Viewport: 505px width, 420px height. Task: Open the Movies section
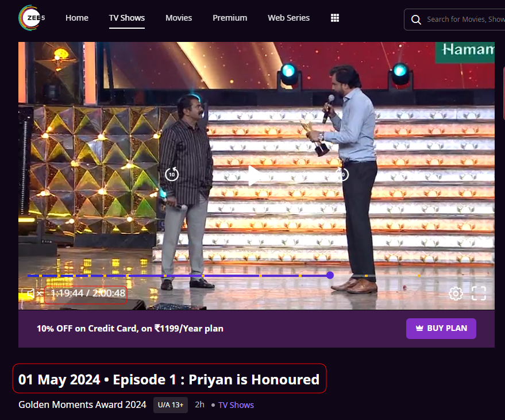point(179,18)
